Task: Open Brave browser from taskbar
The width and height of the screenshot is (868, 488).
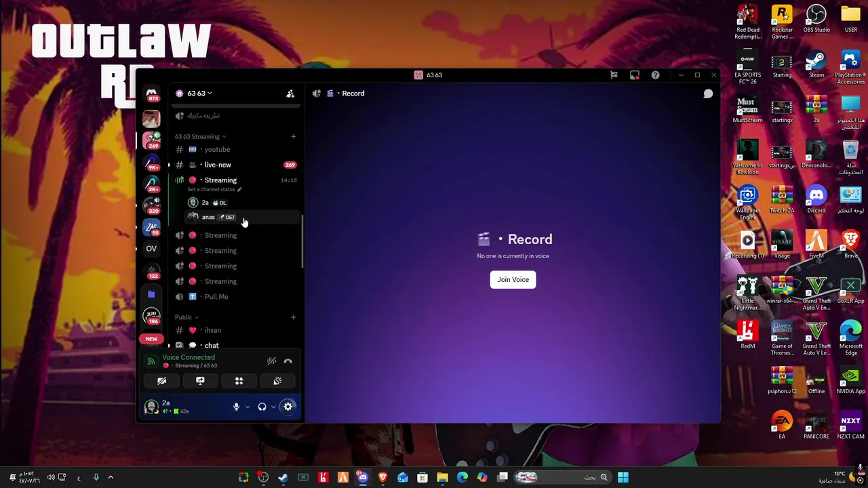Action: click(x=382, y=478)
